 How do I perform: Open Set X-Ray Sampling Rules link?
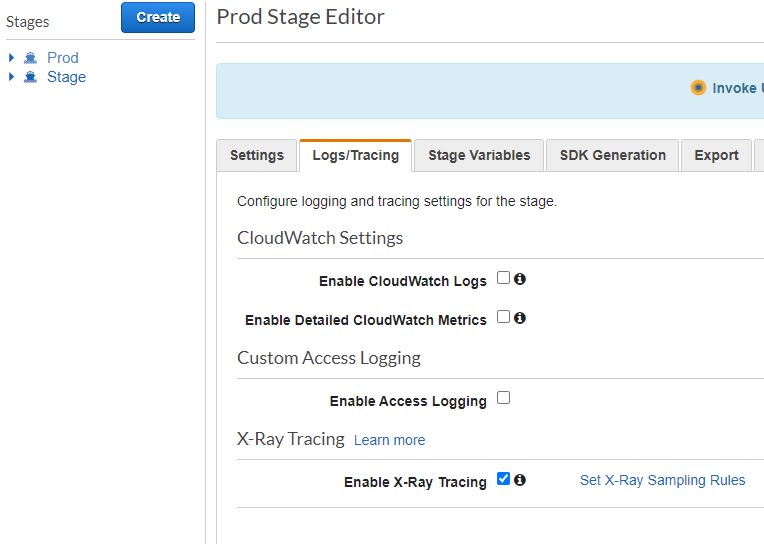(662, 480)
